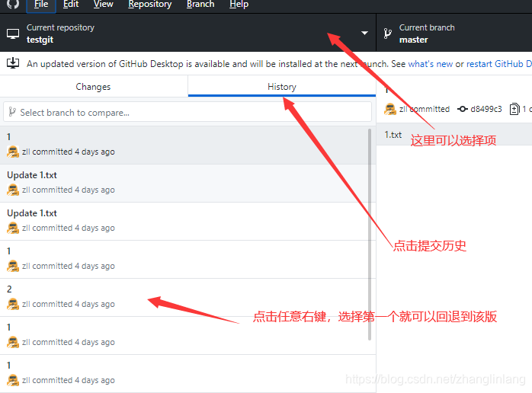Open the File menu
532x393 pixels.
point(41,5)
